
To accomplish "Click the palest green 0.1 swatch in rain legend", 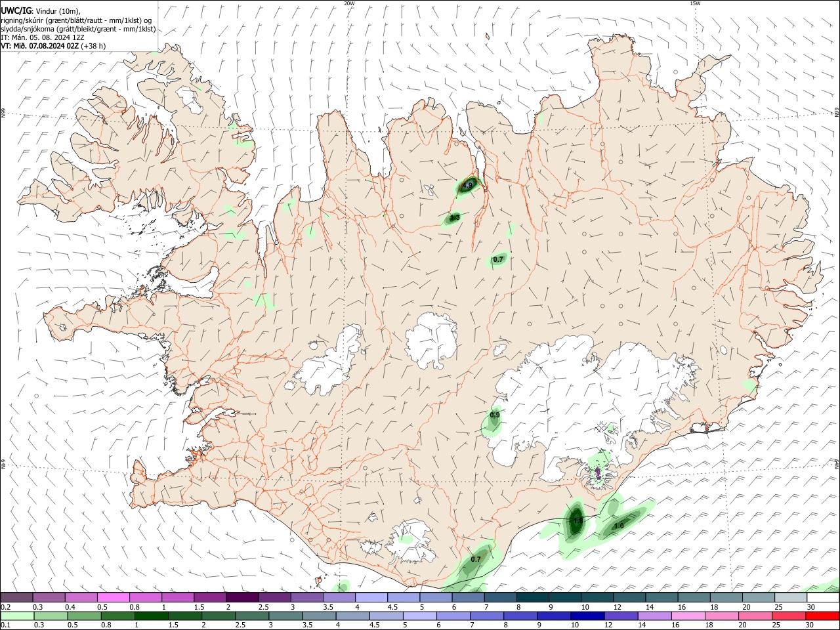I will click(x=17, y=616).
